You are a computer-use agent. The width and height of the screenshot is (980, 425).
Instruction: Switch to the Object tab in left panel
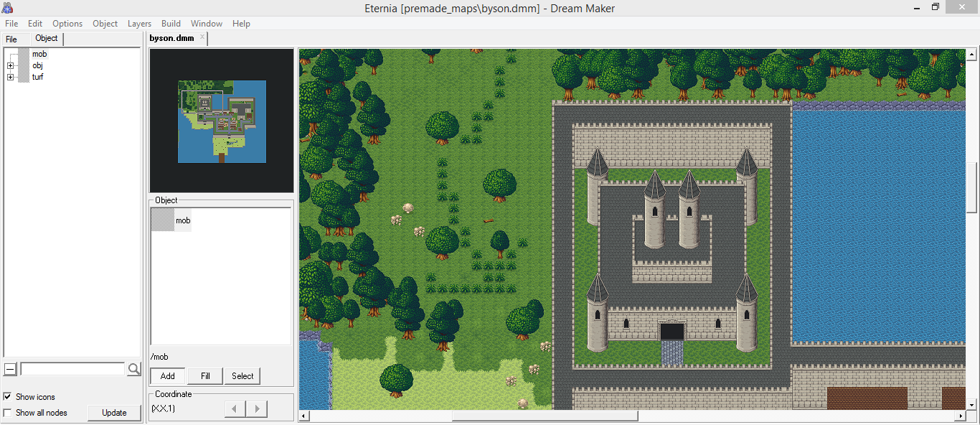point(47,38)
